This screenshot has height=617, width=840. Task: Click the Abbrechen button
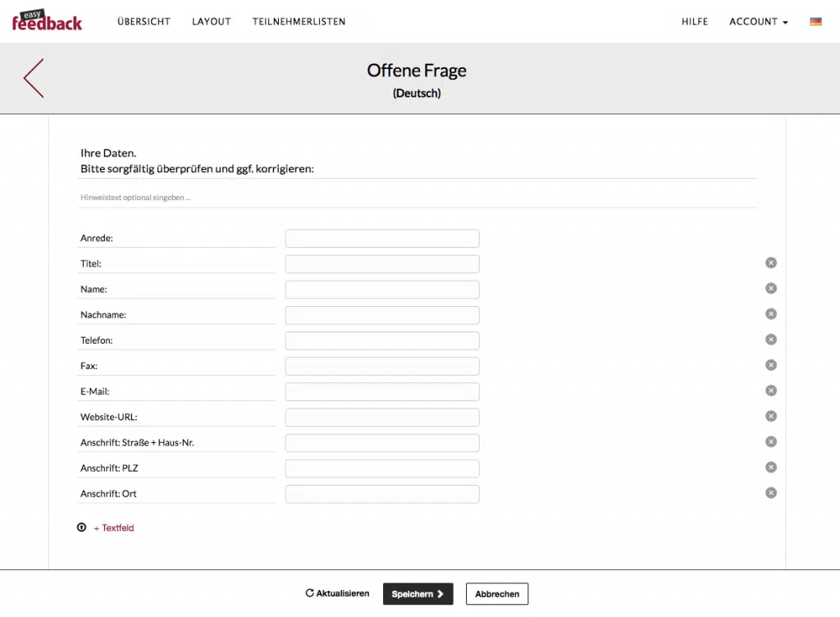pyautogui.click(x=497, y=594)
